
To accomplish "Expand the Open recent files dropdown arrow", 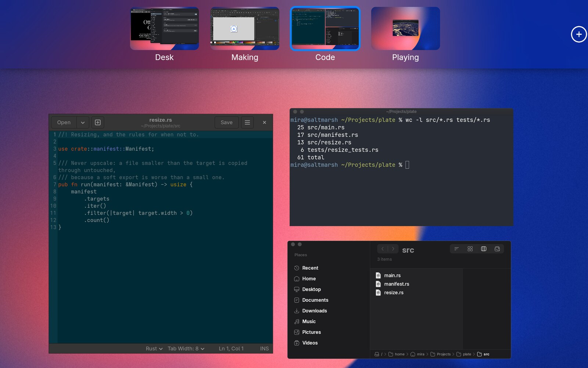I will click(83, 123).
